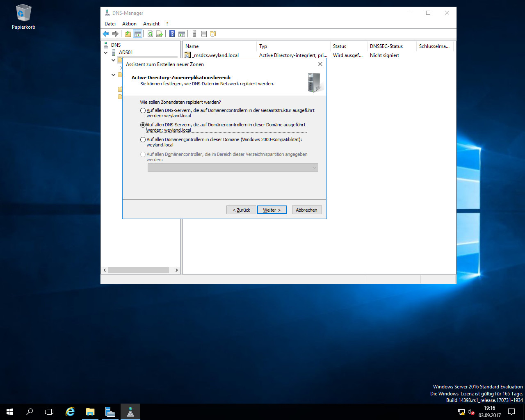525x420 pixels.
Task: Select replication to all DNS servers in Gesamtstruktur
Action: [x=143, y=110]
